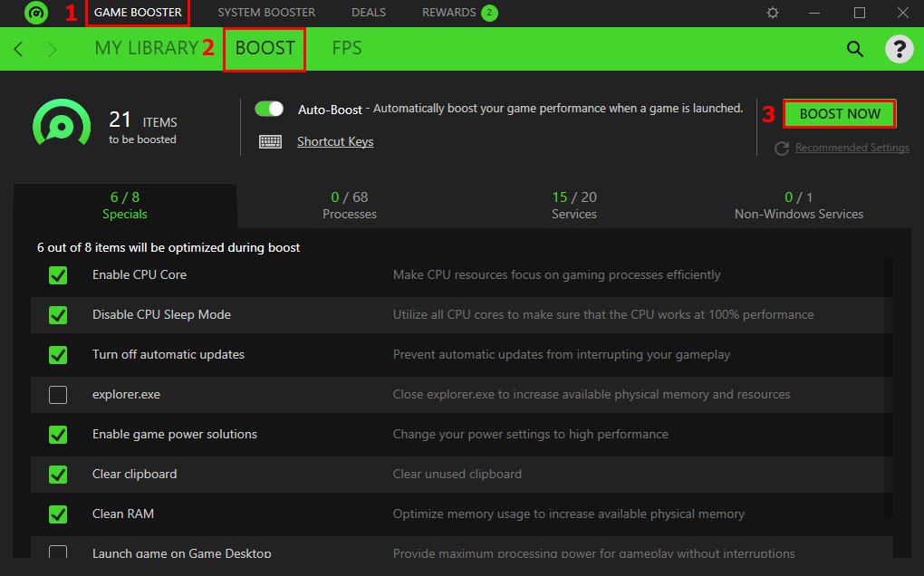Click the rewards count badge
Viewport: 924px width, 576px height.
[489, 13]
